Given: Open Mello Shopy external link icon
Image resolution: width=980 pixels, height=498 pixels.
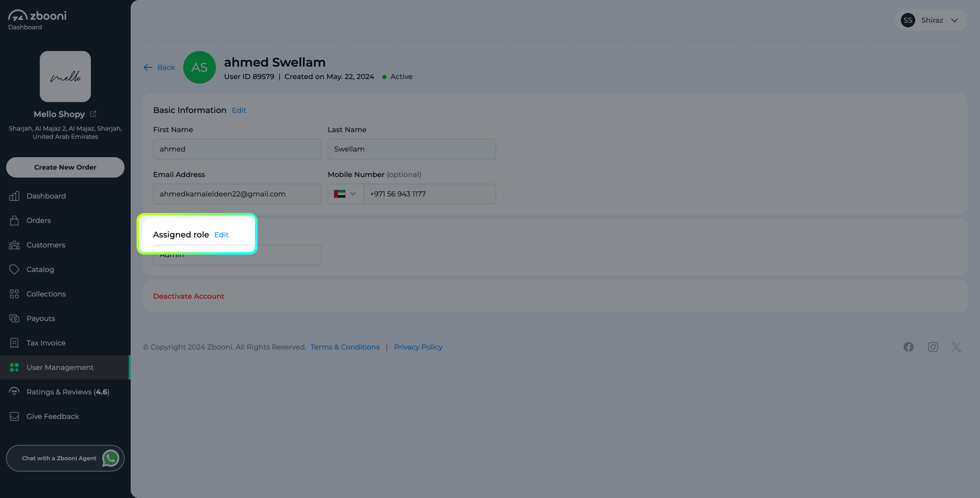Looking at the screenshot, I should click(93, 114).
